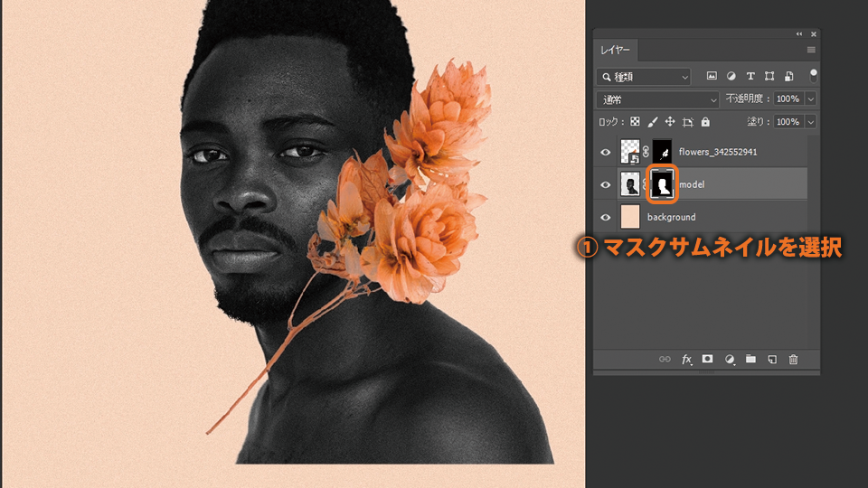Filter layers by adjustment layers icon
Viewport: 868px width, 488px height.
coord(731,76)
